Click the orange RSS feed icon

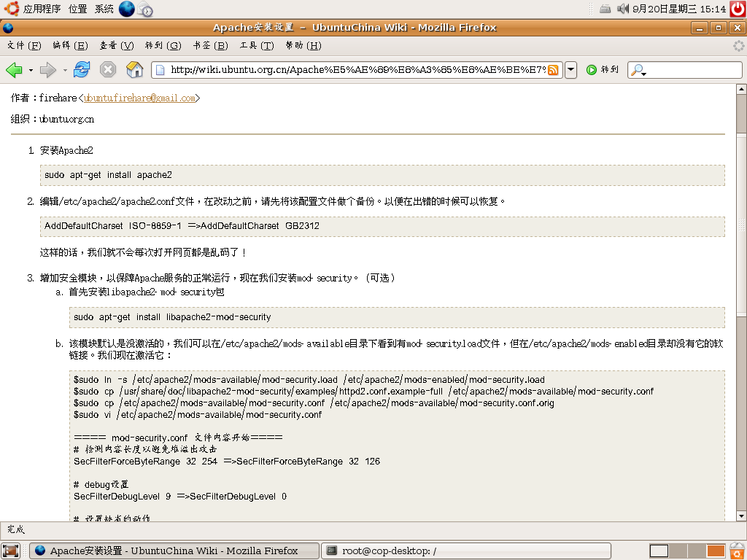(x=553, y=70)
